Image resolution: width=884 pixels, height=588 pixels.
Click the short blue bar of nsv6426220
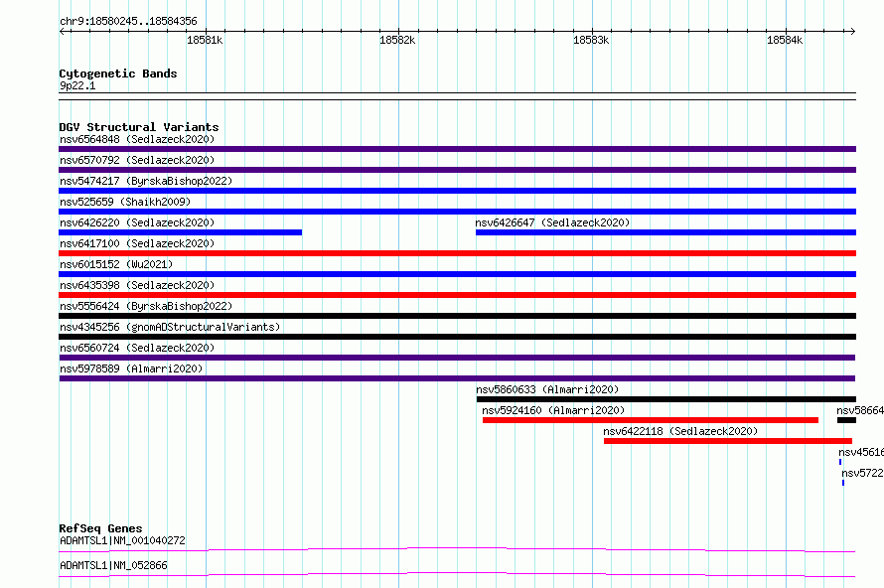[181, 232]
